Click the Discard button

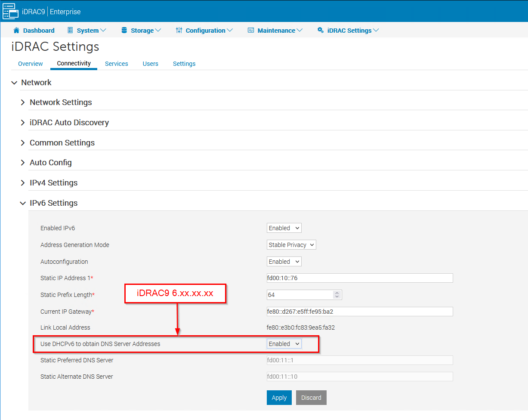point(311,397)
